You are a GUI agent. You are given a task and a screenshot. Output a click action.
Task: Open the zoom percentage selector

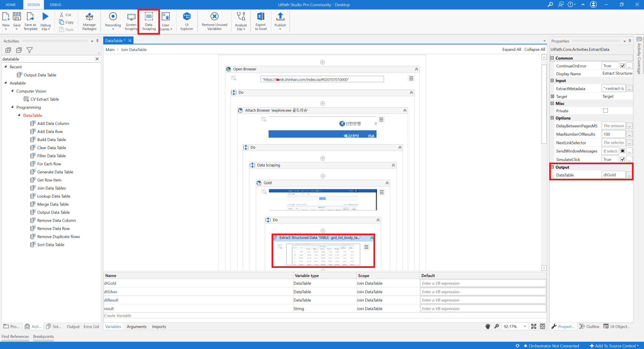tap(525, 326)
